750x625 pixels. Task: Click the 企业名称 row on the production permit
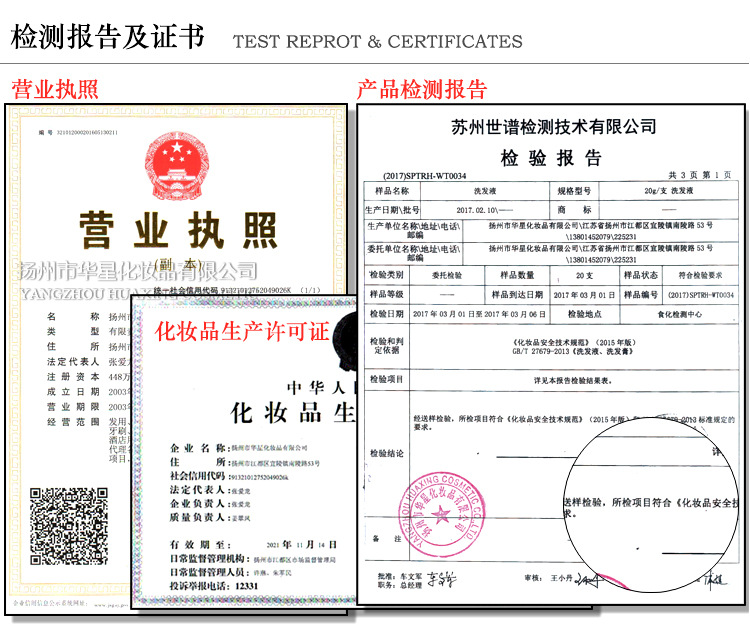[x=239, y=448]
